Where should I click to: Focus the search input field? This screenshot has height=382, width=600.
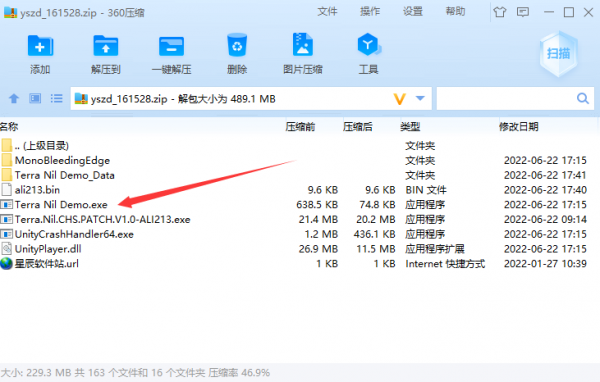[515, 99]
